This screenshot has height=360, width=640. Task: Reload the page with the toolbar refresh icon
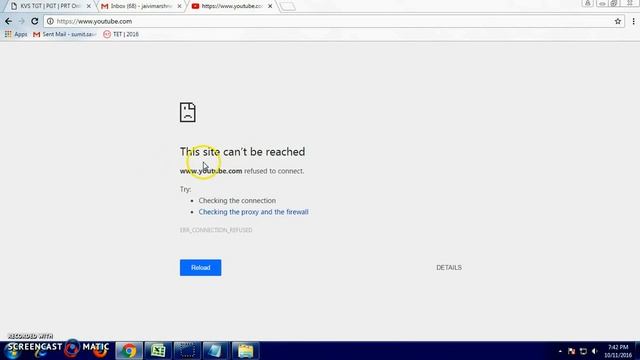[x=35, y=21]
